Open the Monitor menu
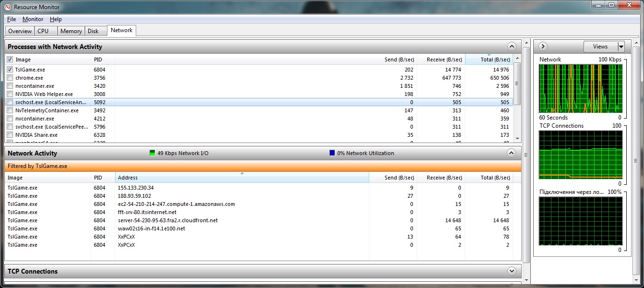Screen dimensions: 644x288 tap(33, 19)
